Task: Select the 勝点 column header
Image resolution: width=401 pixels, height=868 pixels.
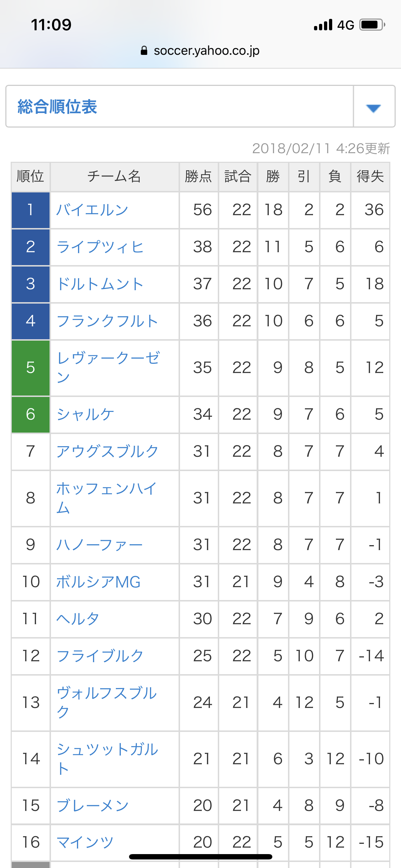Action: point(199,176)
